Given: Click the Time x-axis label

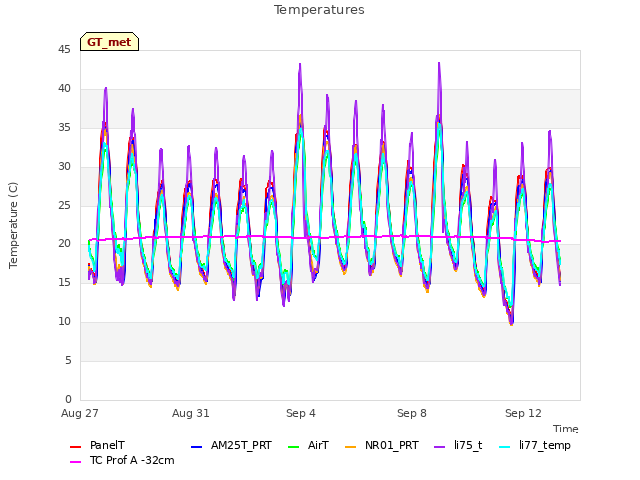Looking at the screenshot, I should 566,429.
